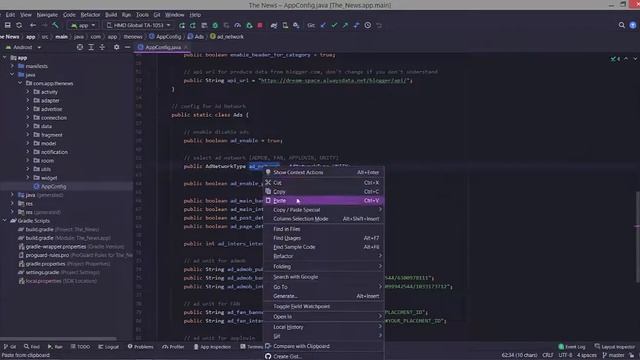Click the Make Project hammer icon
This screenshot has height=360, width=640.
(x=55, y=25)
